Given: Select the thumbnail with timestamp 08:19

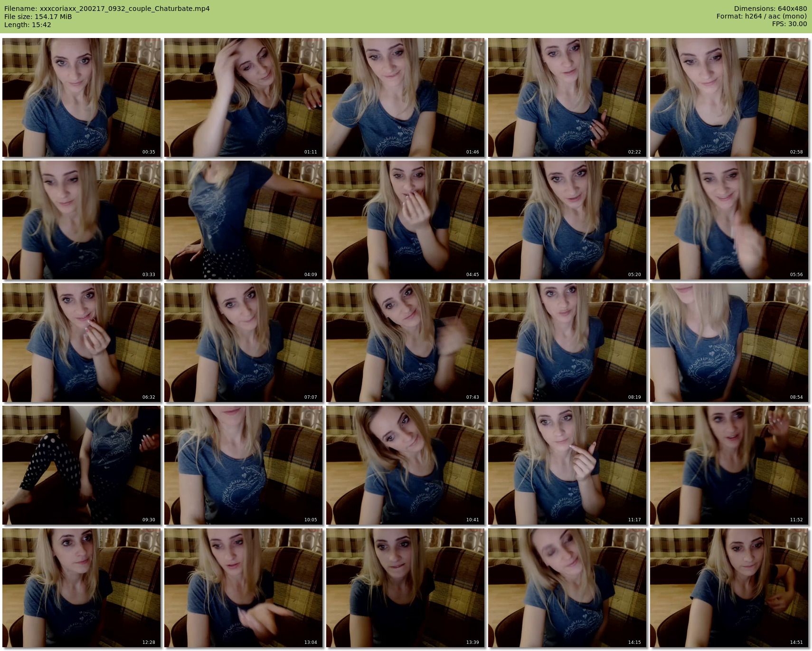Looking at the screenshot, I should 567,343.
